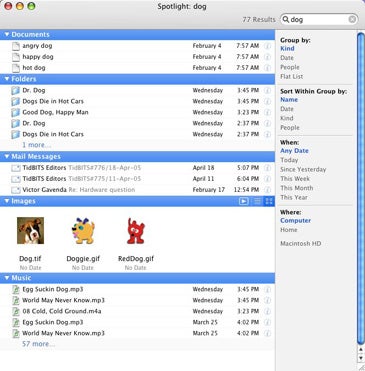Screen dimensions: 365x371
Task: Select the RedDog.gif thumbnail
Action: [136, 230]
